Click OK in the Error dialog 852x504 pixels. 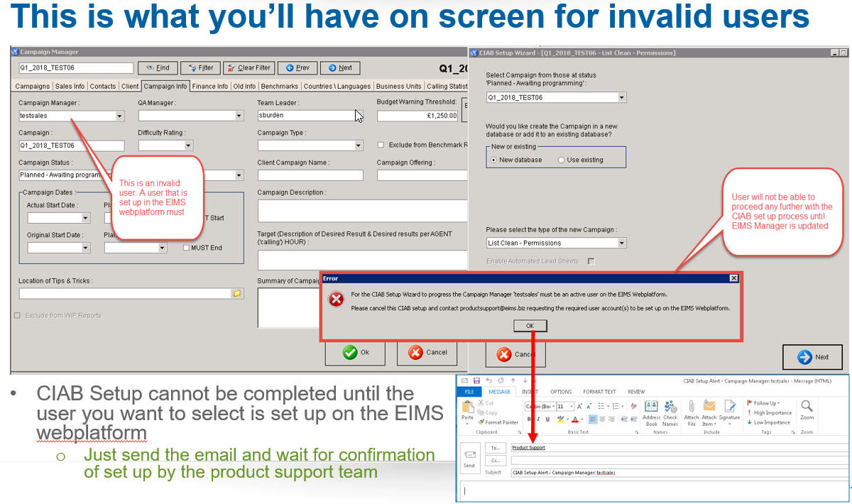point(531,326)
